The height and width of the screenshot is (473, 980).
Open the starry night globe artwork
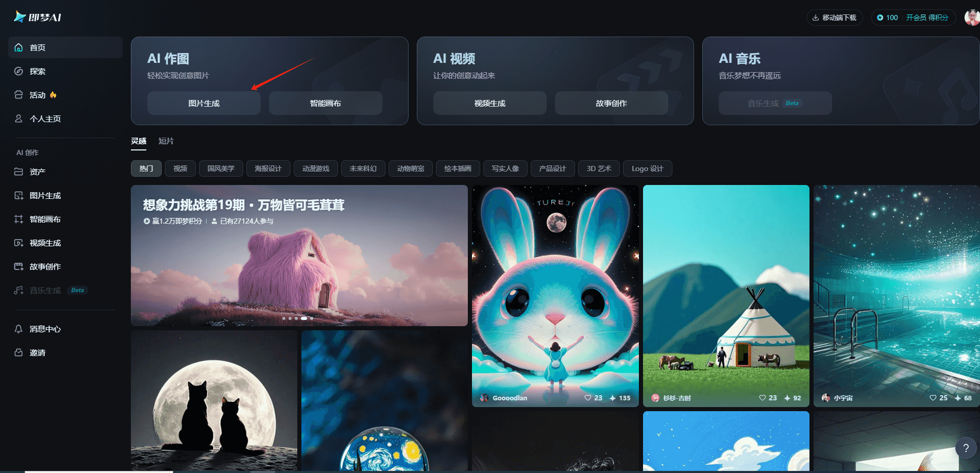point(384,401)
